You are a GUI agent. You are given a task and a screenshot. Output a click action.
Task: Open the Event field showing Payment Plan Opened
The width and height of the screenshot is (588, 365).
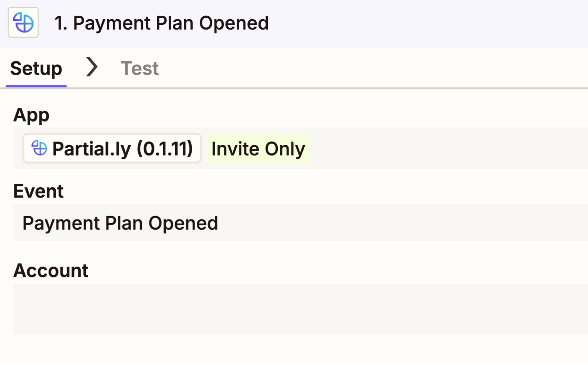(x=121, y=222)
